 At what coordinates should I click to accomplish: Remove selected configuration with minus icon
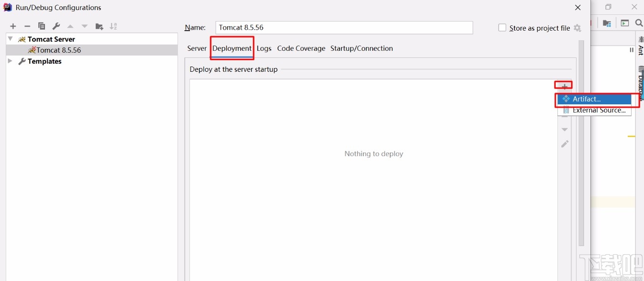coord(27,26)
